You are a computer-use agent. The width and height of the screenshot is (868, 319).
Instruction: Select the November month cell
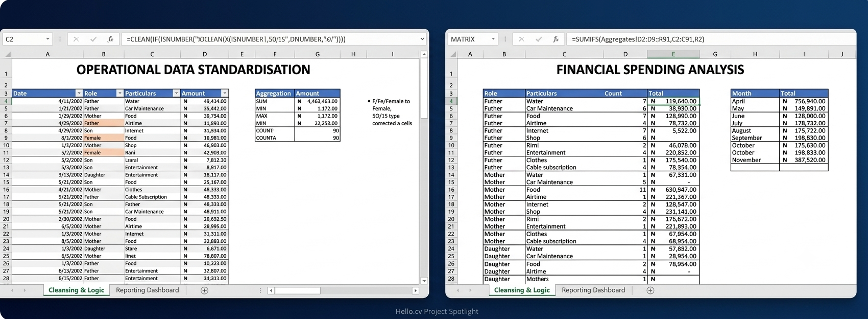pyautogui.click(x=755, y=160)
